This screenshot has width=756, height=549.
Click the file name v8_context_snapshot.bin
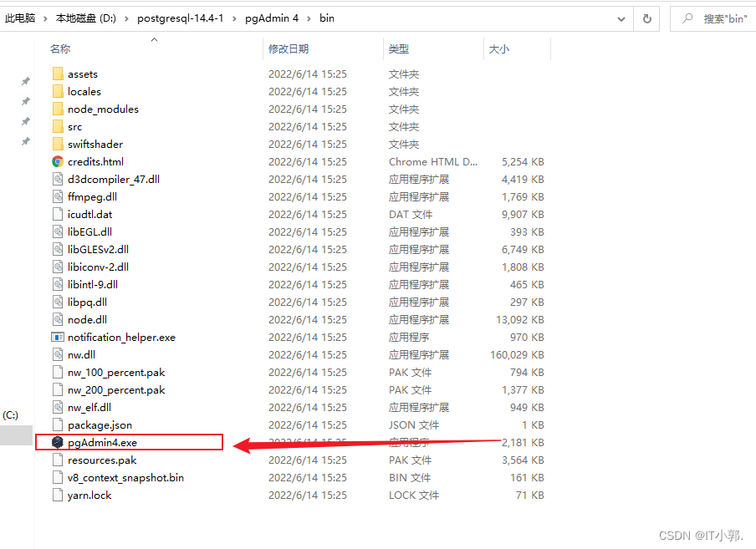click(x=125, y=478)
